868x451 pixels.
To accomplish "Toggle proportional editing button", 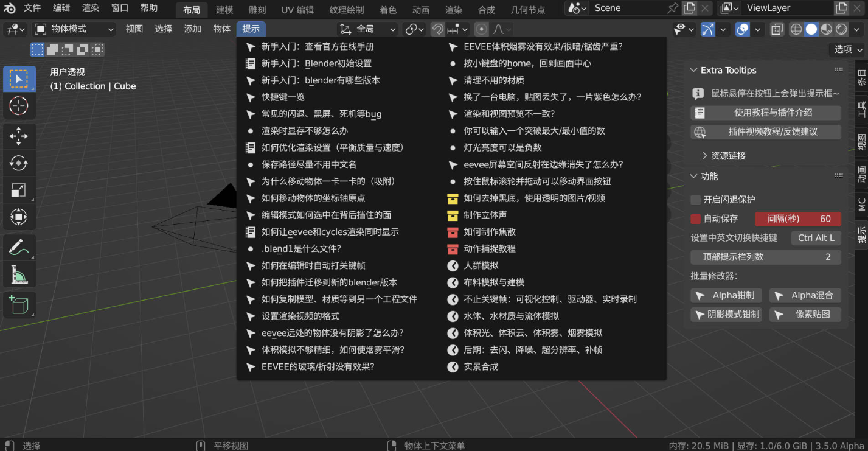I will point(482,29).
